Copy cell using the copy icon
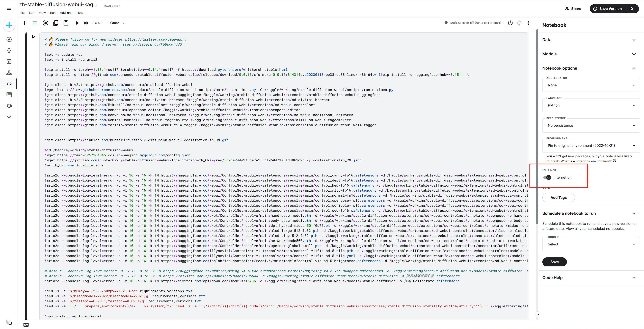 pos(56,23)
